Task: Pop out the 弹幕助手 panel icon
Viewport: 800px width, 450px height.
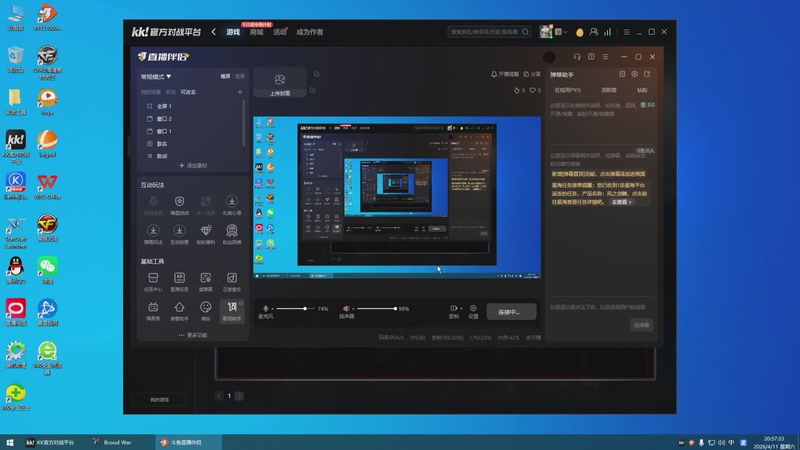Action: [647, 74]
